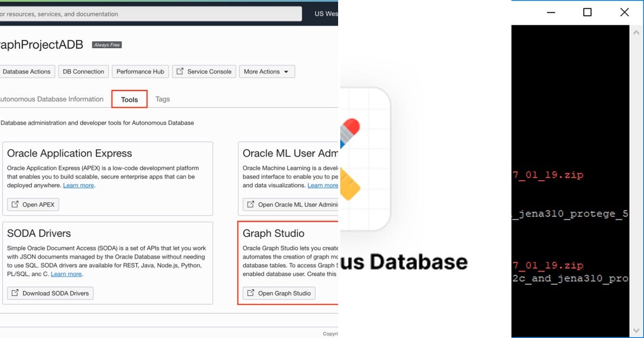Screen dimensions: 644x338
Task: Switch to the Tools tab
Action: click(129, 99)
